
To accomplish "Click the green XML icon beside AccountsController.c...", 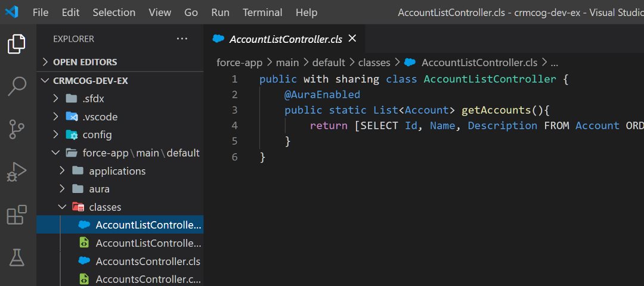I will tap(84, 279).
